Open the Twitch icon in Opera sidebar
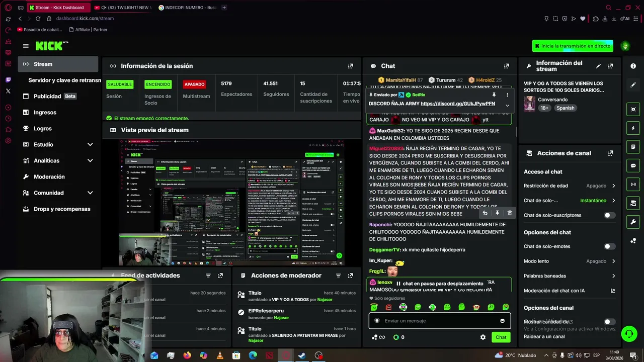 (8, 80)
